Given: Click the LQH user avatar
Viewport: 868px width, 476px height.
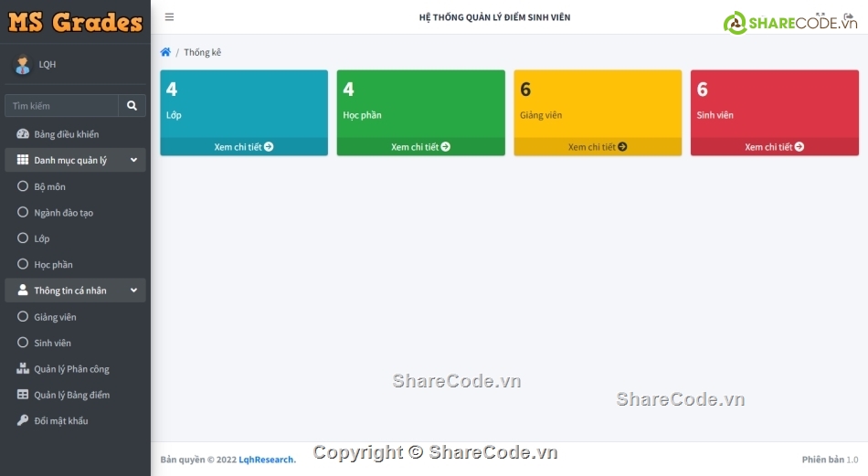Looking at the screenshot, I should pyautogui.click(x=22, y=65).
